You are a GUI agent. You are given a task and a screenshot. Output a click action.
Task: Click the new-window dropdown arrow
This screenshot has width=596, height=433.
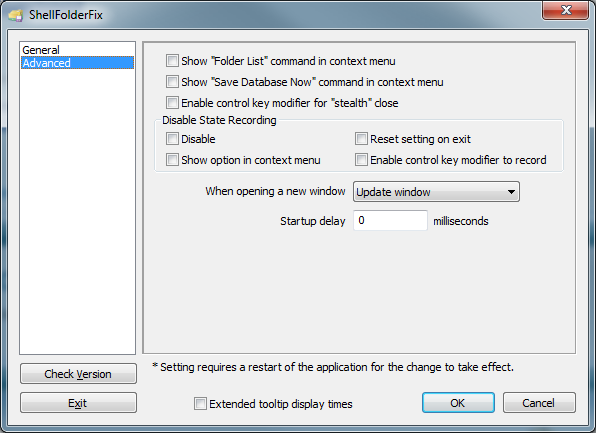511,192
